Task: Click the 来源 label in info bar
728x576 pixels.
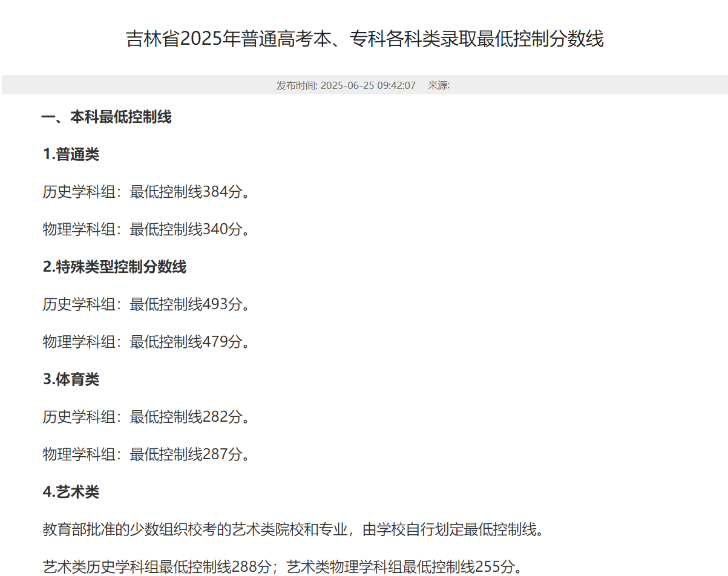Action: click(x=438, y=85)
